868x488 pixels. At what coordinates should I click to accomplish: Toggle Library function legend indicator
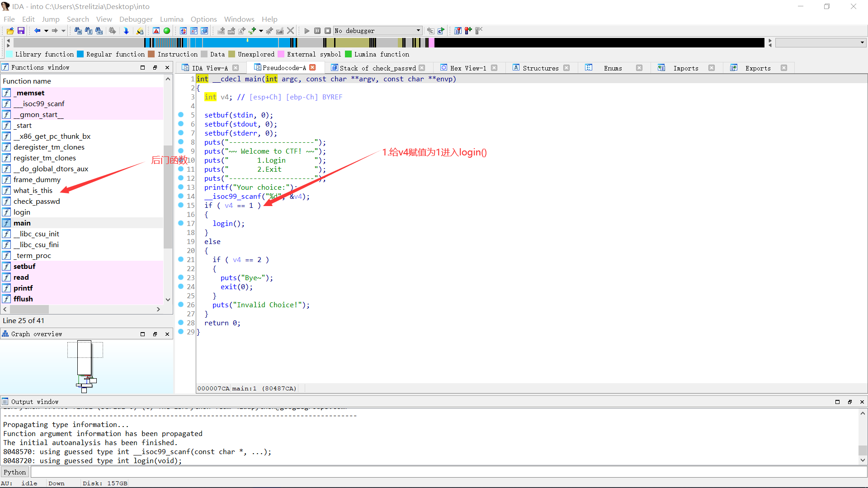point(11,54)
